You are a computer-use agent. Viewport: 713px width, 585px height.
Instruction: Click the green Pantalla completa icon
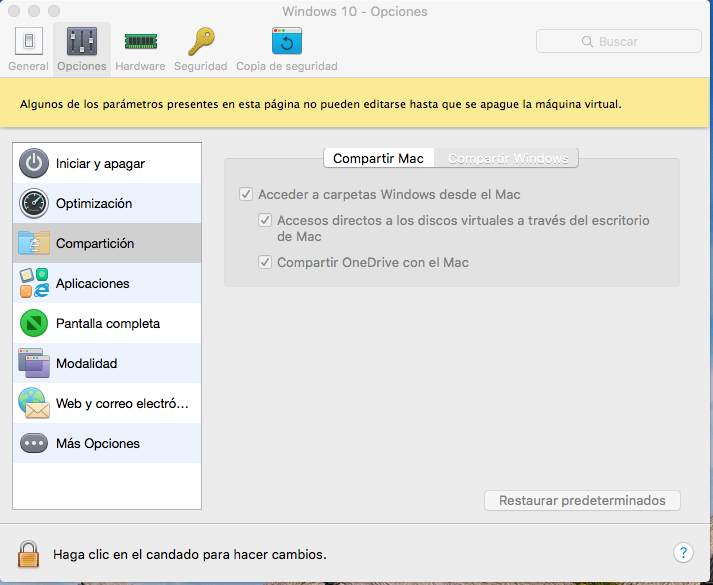click(34, 323)
